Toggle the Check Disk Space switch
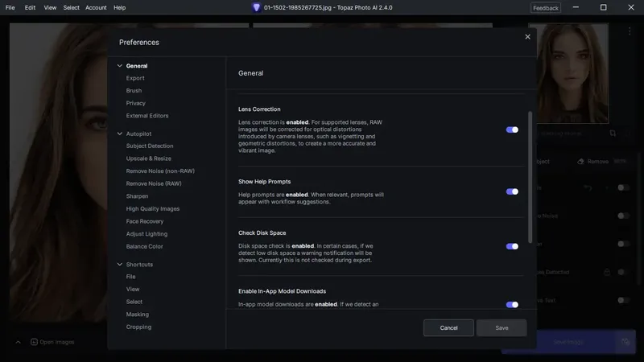The image size is (644, 362). (x=512, y=246)
